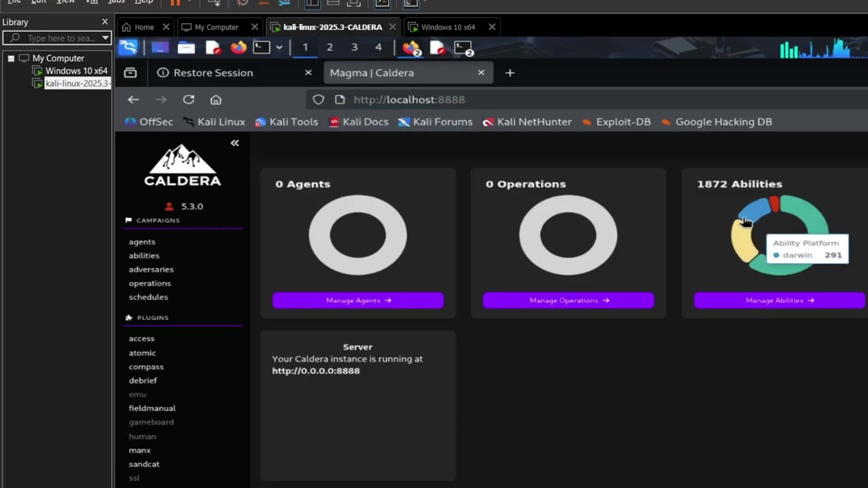Open Kali NetHunter bookmark
The height and width of the screenshot is (488, 868).
click(527, 122)
